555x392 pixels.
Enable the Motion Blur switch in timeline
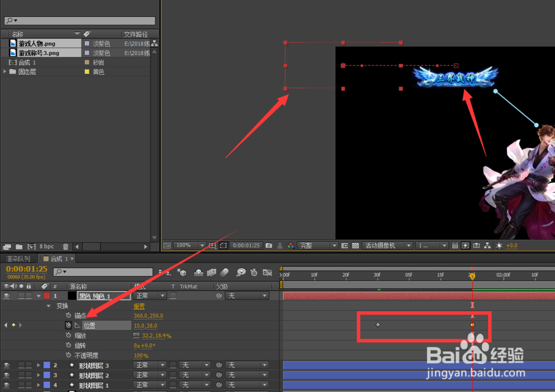[x=224, y=272]
